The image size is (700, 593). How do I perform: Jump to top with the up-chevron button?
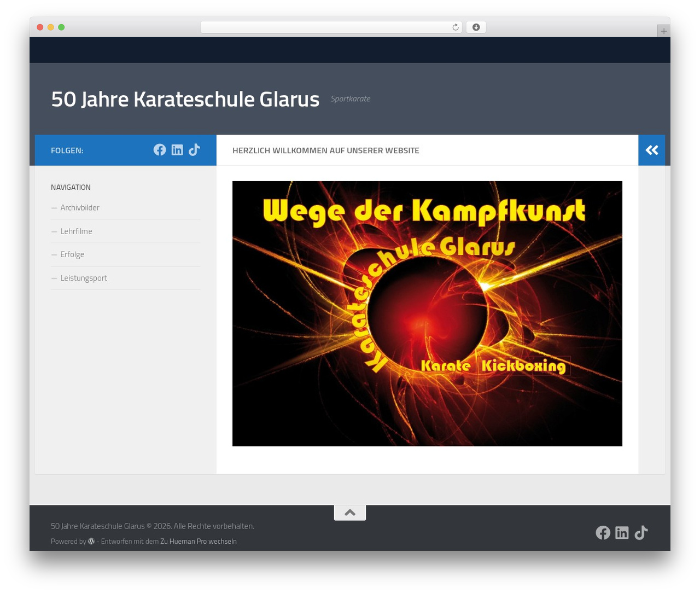(x=350, y=513)
